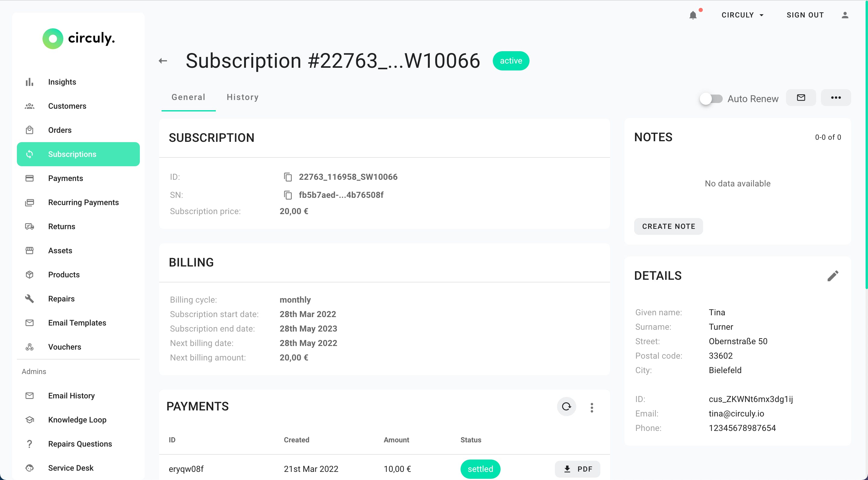
Task: Click email tina@circuly.io
Action: 736,414
